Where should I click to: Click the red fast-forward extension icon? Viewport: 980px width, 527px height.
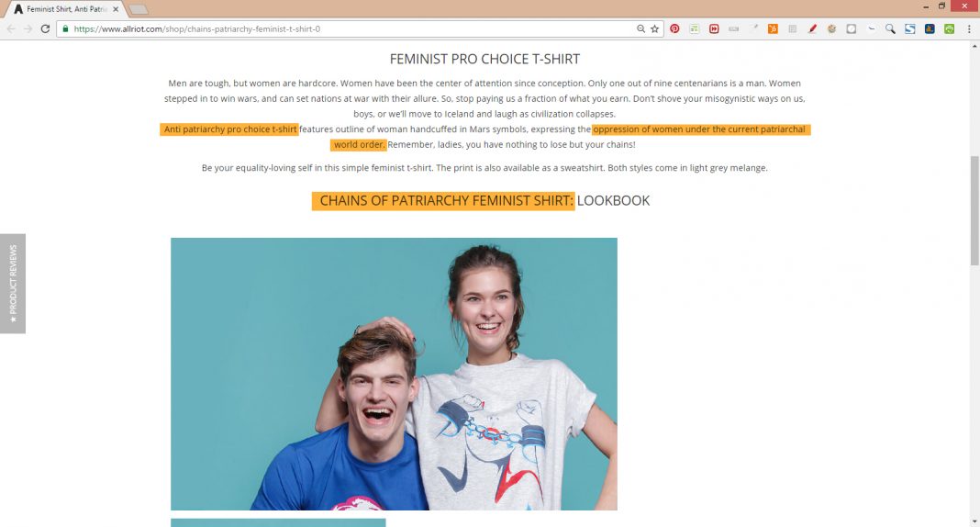pyautogui.click(x=714, y=28)
